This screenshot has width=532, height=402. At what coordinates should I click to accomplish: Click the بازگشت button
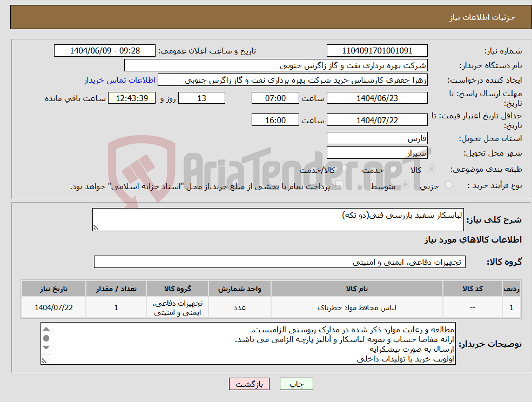click(249, 384)
